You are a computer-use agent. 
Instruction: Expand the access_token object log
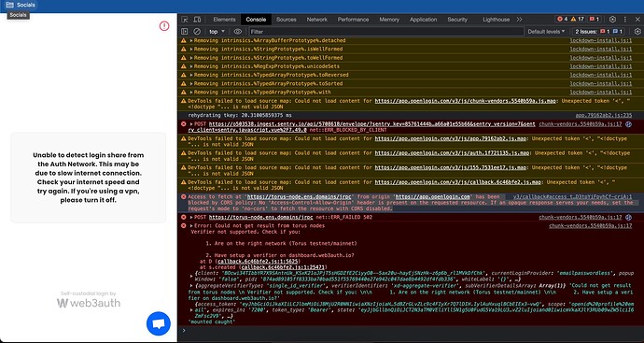(x=191, y=309)
